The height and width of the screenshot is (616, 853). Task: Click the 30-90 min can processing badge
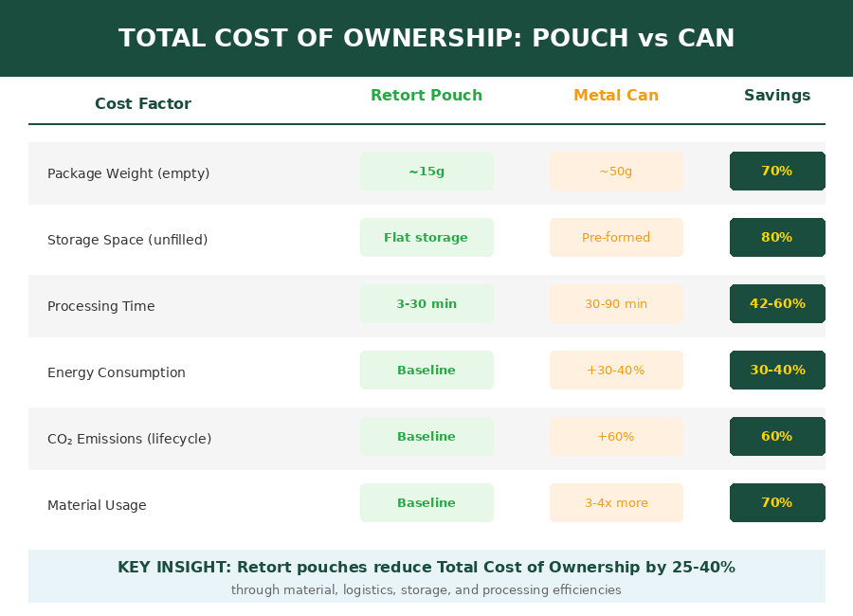(616, 304)
